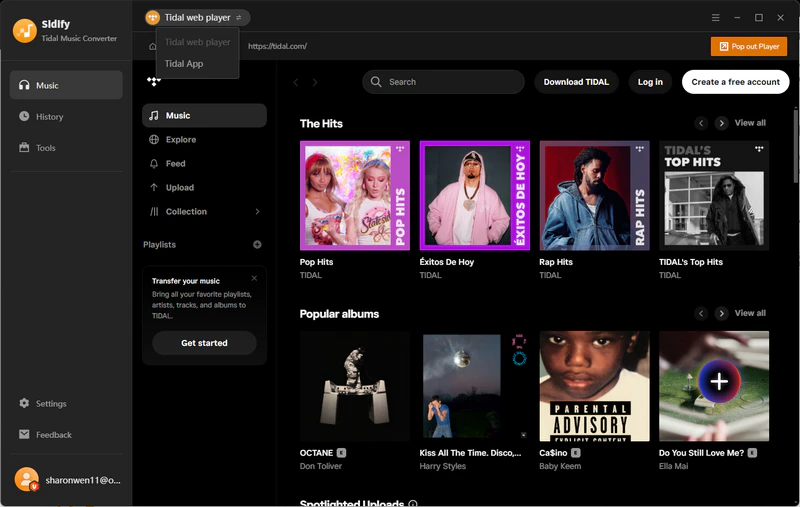
Task: Click the info icon next to Spotlighted Uploads
Action: [413, 503]
